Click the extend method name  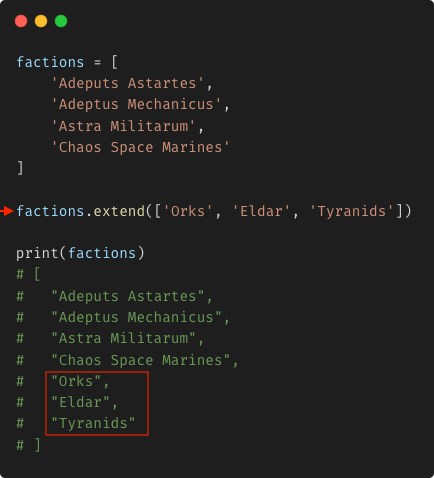tap(119, 211)
